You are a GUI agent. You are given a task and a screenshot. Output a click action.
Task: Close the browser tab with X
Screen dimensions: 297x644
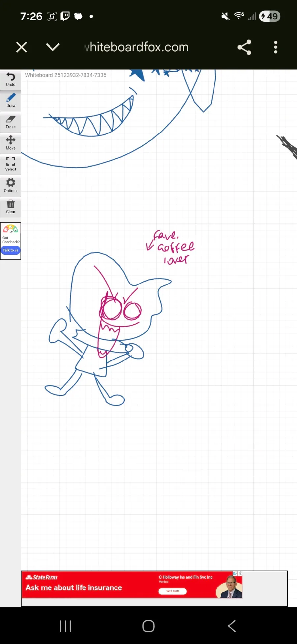click(22, 47)
